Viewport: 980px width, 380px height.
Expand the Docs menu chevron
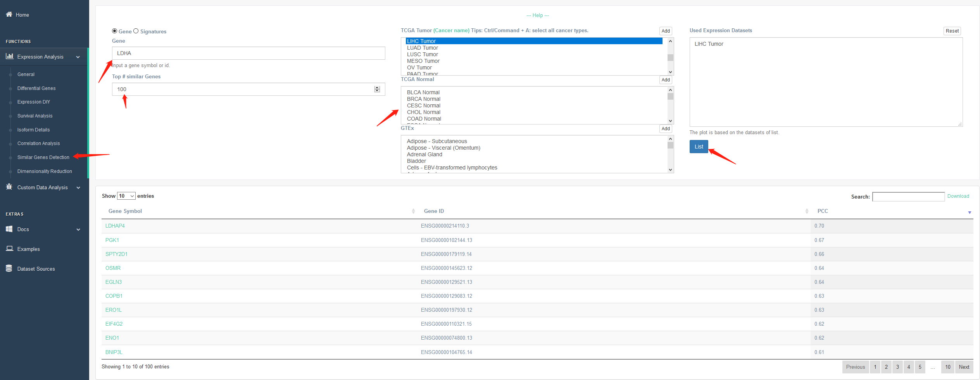click(x=78, y=230)
